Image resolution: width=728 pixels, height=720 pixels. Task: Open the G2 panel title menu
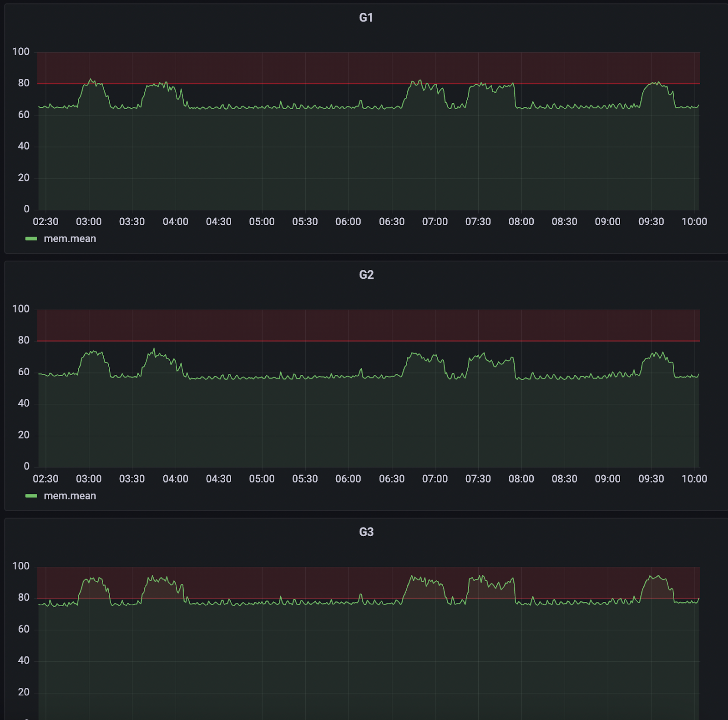pos(366,275)
